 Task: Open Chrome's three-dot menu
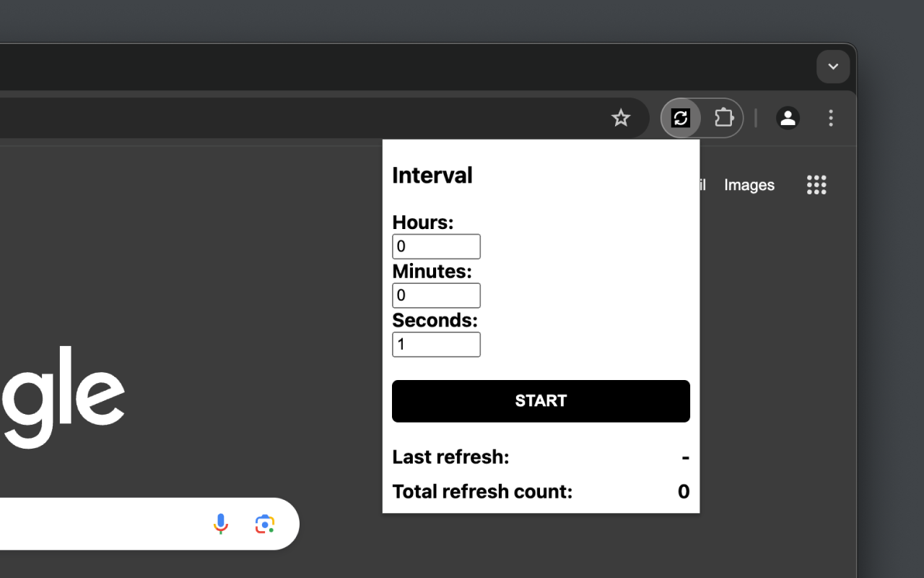831,118
